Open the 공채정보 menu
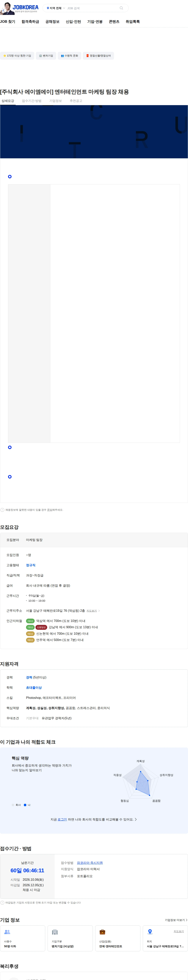188x980 pixels. [52, 22]
